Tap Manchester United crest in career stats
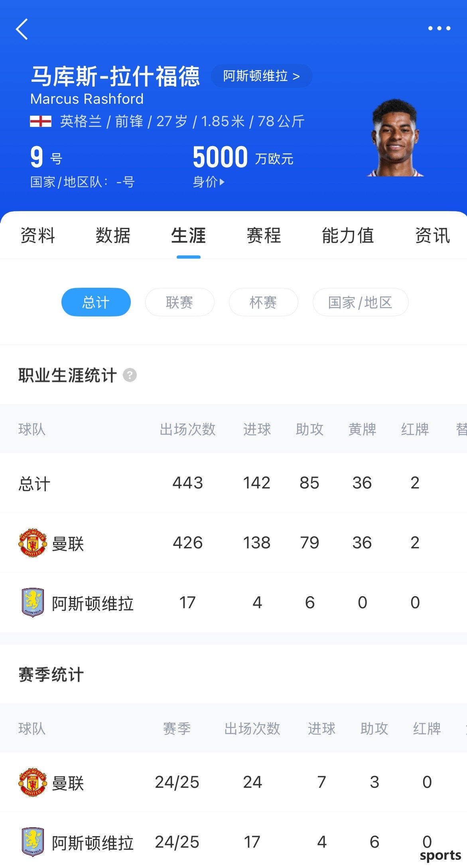467x868 pixels. coord(33,543)
